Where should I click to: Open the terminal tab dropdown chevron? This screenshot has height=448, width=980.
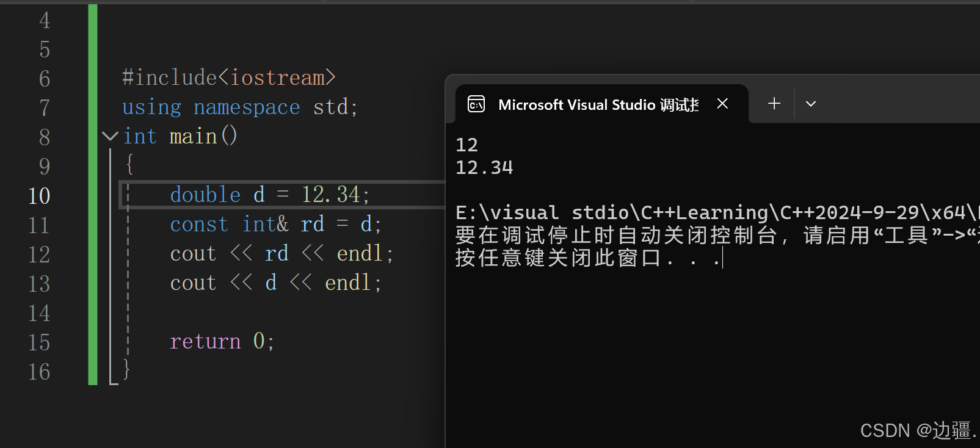tap(811, 104)
